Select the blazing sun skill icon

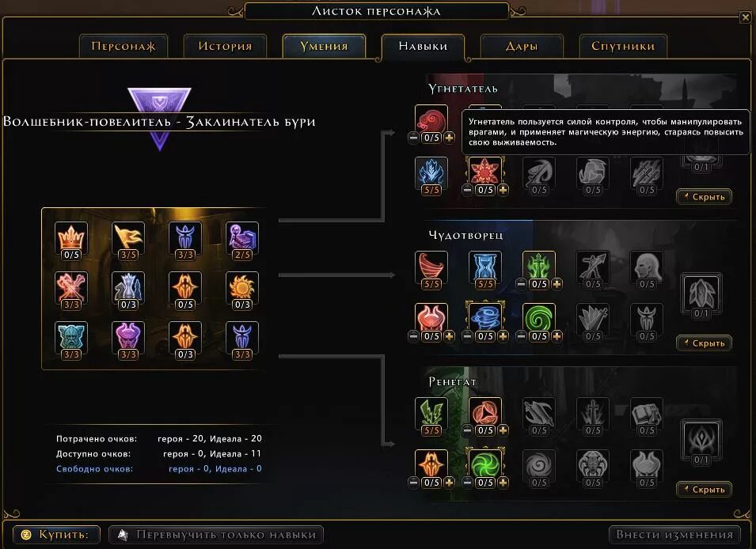point(242,287)
